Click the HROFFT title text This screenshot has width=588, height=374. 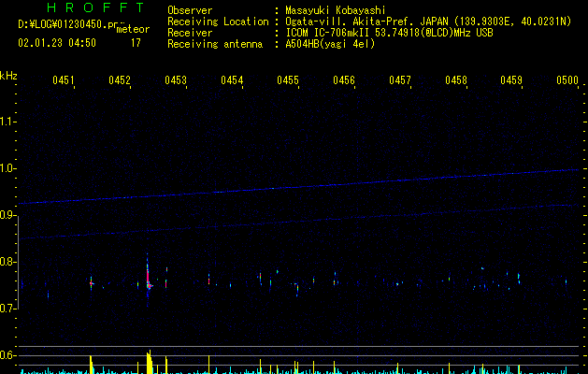coord(96,7)
